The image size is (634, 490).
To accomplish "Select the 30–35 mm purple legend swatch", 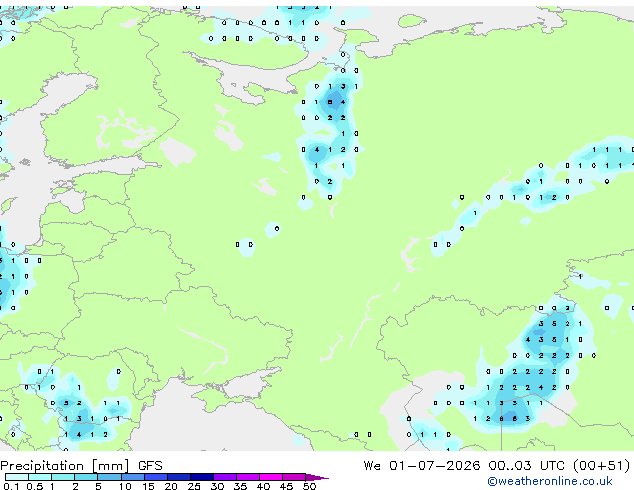I will click(224, 477).
